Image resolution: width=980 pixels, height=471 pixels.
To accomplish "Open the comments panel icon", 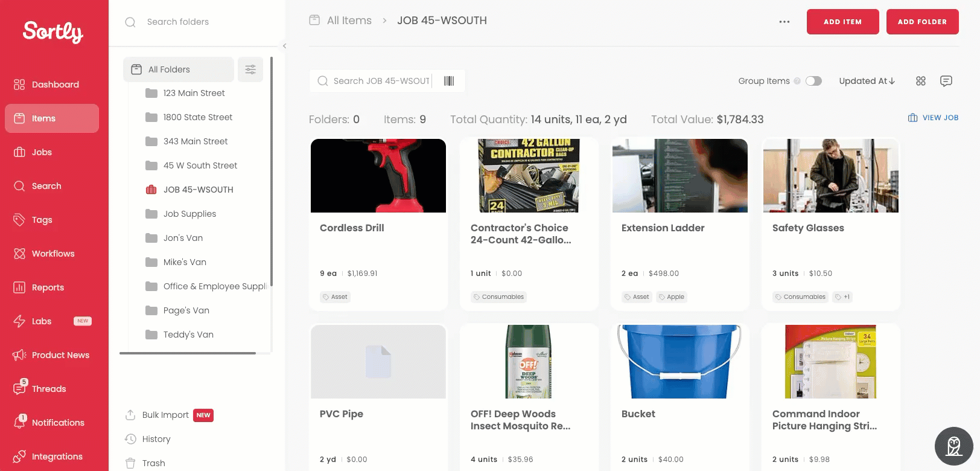I will pos(946,81).
